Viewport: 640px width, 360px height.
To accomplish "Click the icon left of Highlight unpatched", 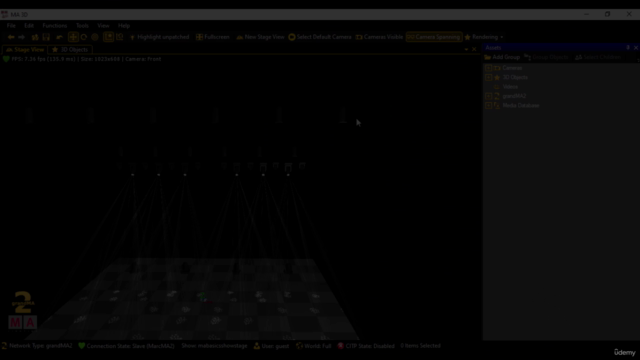I will (132, 37).
